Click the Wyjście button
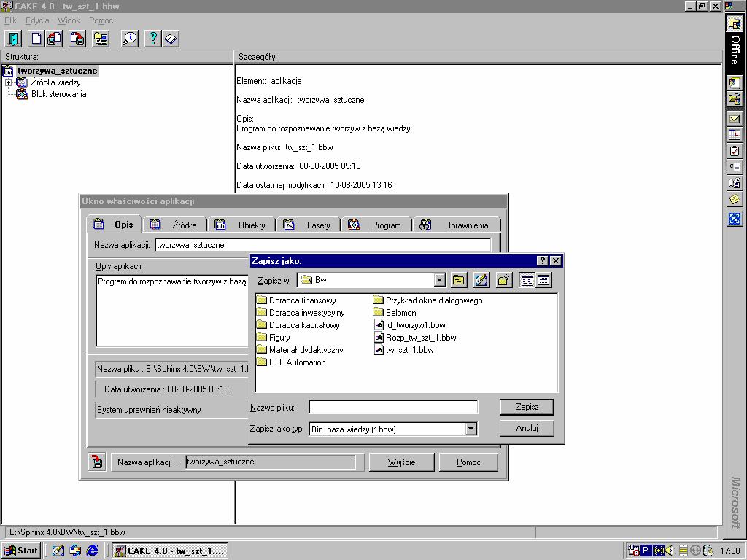747x560 pixels. tap(402, 462)
